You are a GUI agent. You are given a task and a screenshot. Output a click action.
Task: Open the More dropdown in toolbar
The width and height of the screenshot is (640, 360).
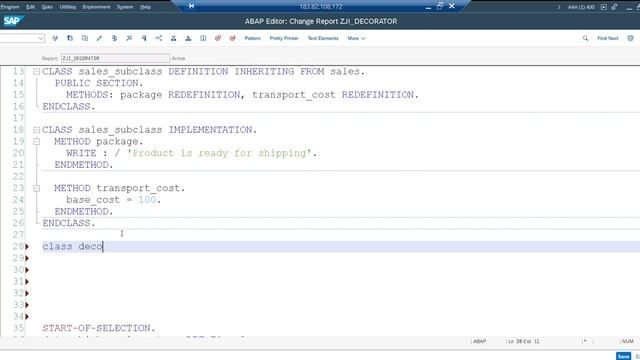pos(356,38)
